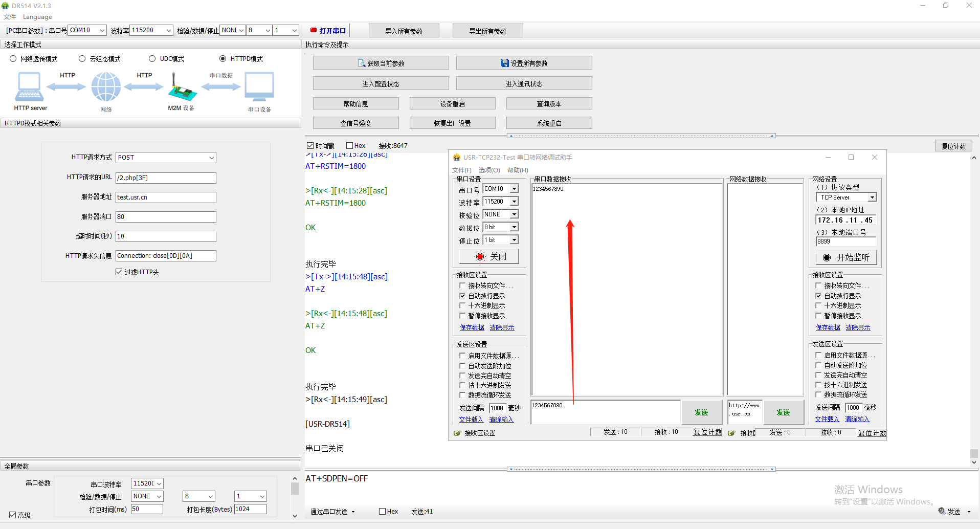The height and width of the screenshot is (529, 980).
Task: Click the HTTP server computer icon
Action: point(29,87)
